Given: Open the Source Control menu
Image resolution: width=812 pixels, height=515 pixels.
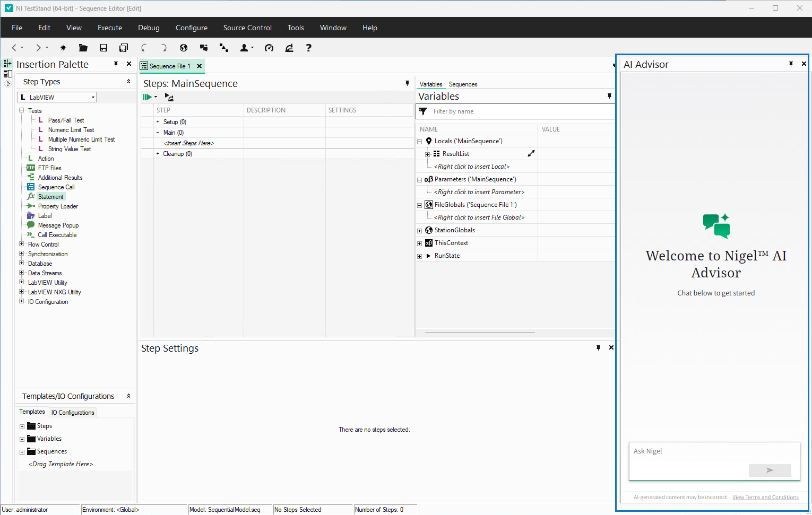Looking at the screenshot, I should [247, 28].
